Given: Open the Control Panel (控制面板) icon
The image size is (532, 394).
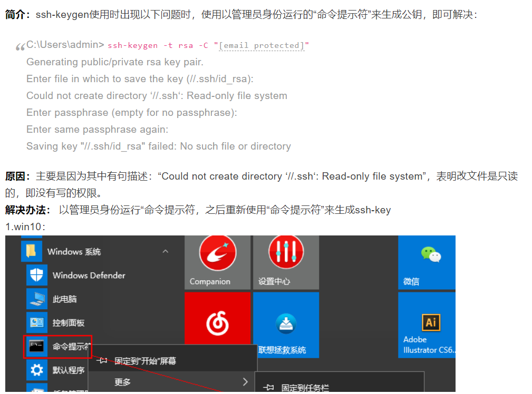Looking at the screenshot, I should 36,323.
